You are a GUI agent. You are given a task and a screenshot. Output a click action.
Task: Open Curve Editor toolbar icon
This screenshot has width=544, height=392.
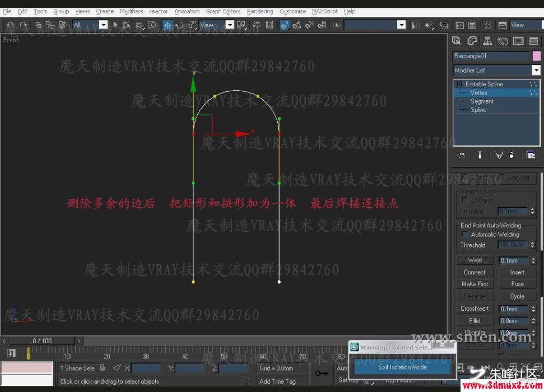click(460, 25)
